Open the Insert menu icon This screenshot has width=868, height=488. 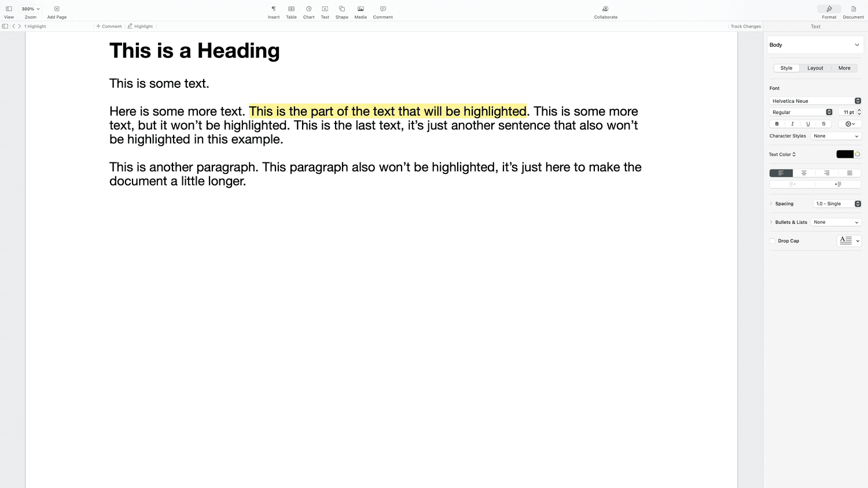pyautogui.click(x=274, y=9)
